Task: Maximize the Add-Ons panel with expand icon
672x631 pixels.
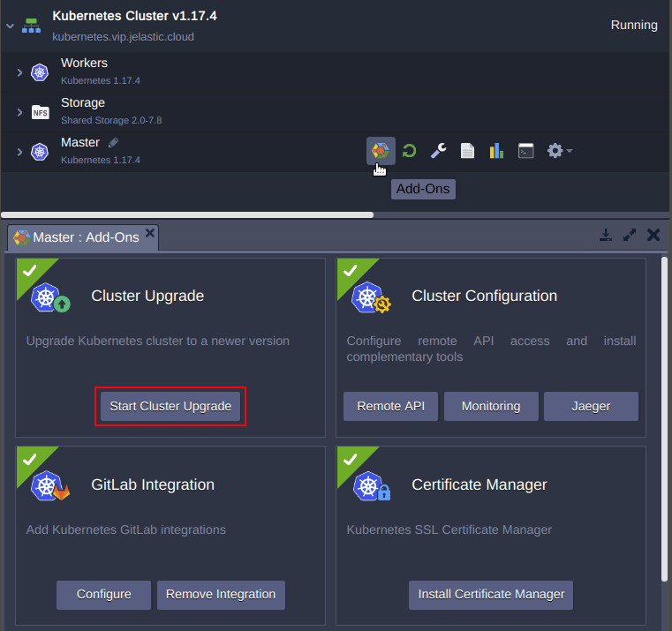Action: point(630,235)
